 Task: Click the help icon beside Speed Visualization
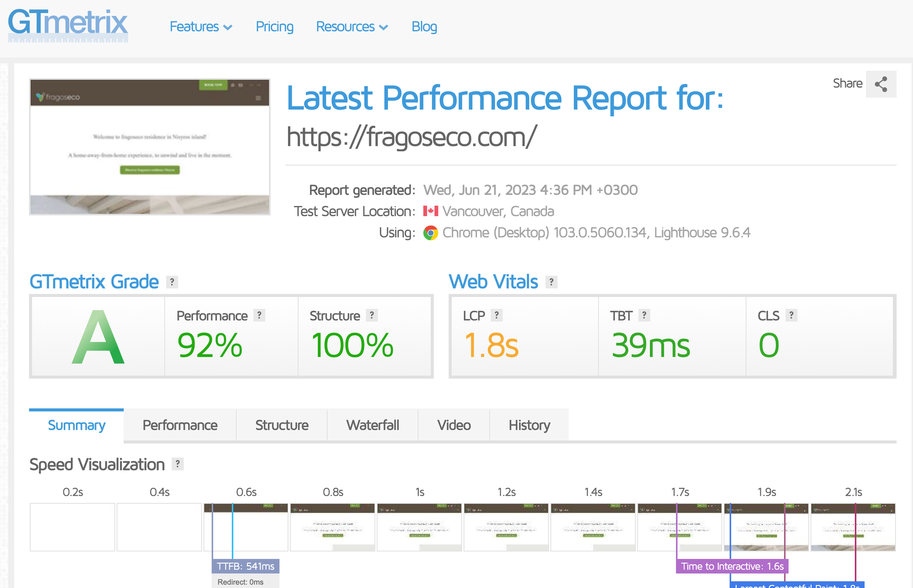click(178, 464)
